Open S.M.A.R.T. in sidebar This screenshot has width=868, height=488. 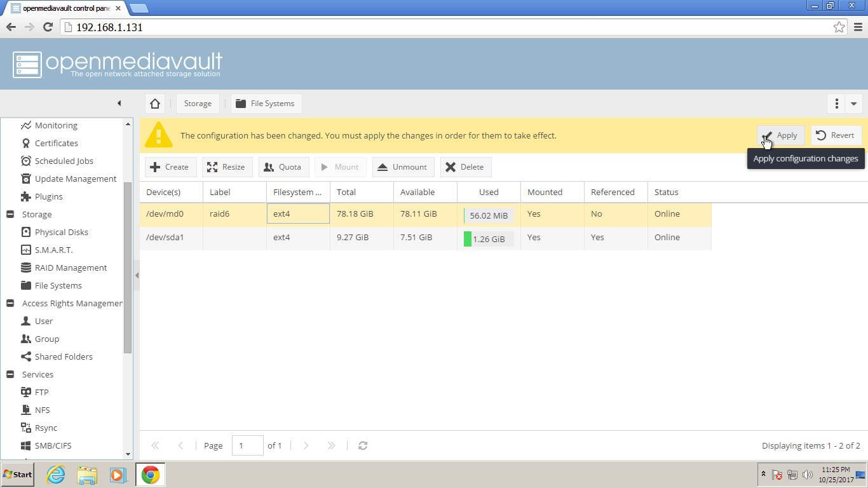(x=53, y=250)
